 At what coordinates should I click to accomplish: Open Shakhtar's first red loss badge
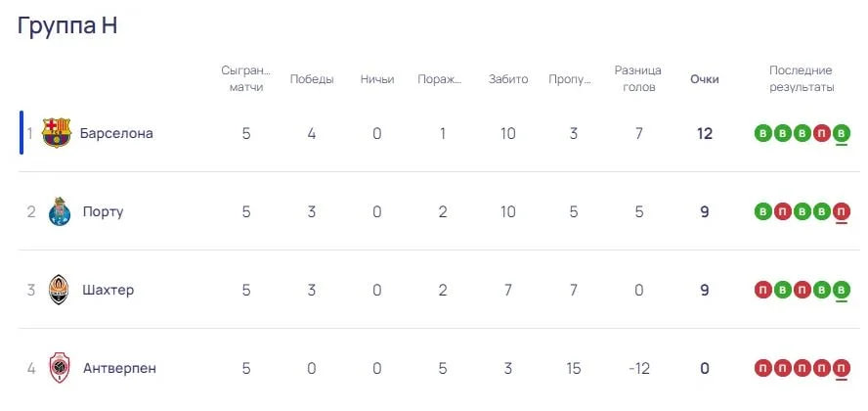coord(762,290)
